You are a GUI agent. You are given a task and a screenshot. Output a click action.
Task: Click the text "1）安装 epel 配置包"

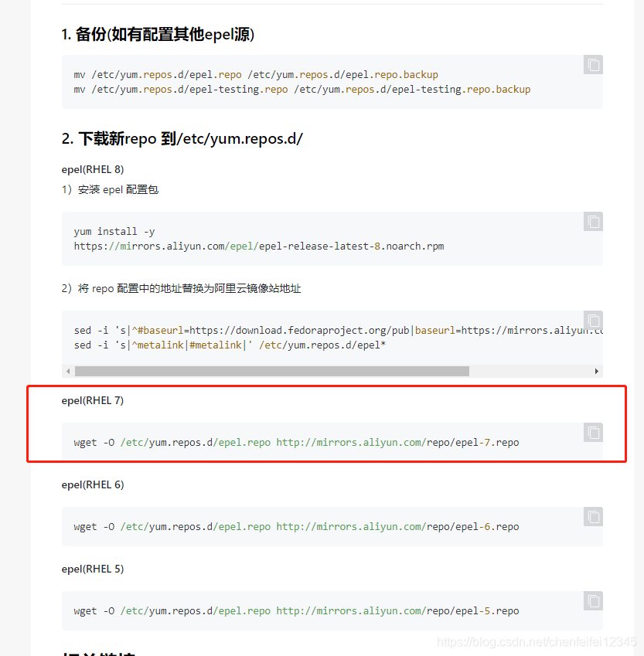[x=110, y=189]
